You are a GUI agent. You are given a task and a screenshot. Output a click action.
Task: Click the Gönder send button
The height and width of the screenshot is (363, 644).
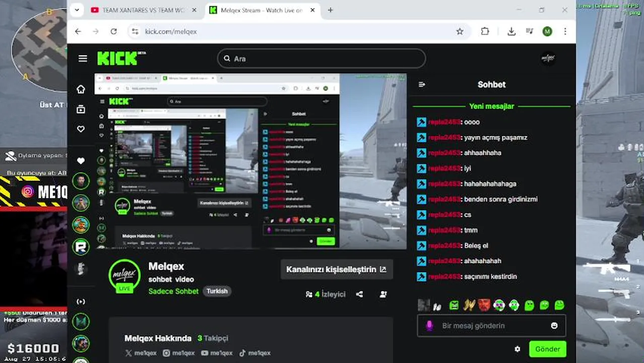click(x=547, y=349)
